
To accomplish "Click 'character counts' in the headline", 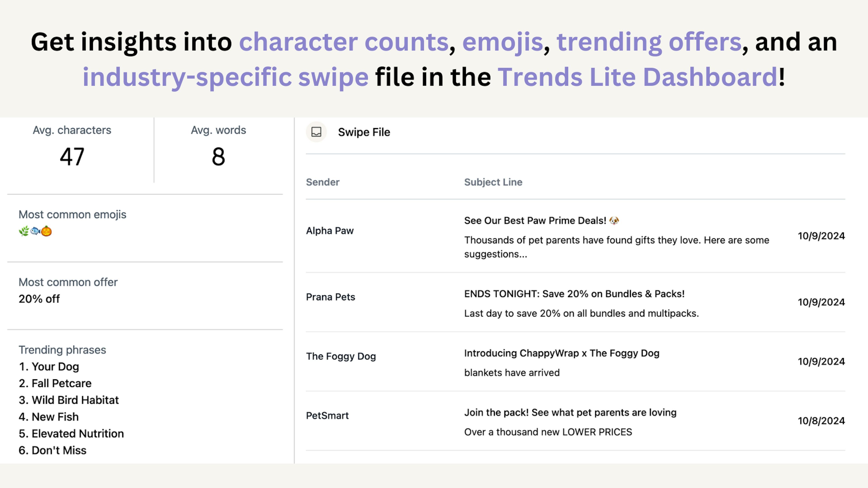I will (x=344, y=42).
